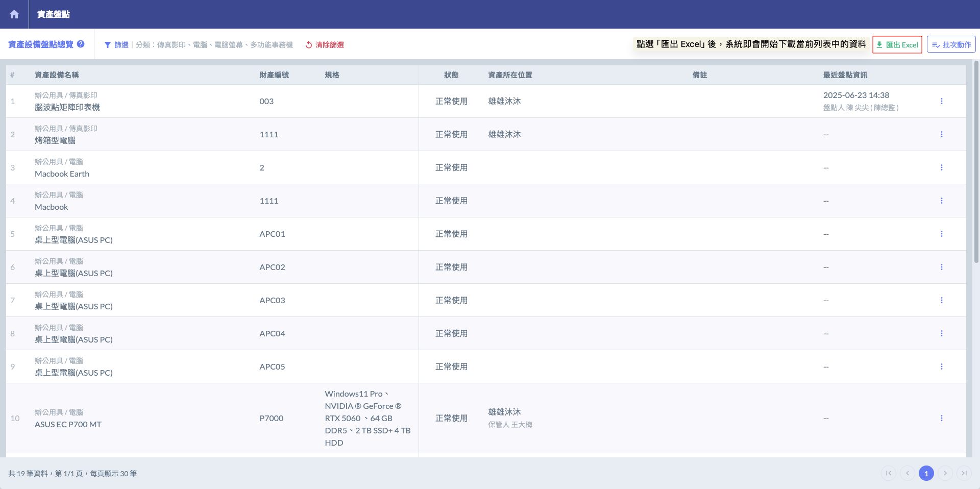Click the 規格 column header
Viewport: 980px width, 489px height.
coord(332,75)
